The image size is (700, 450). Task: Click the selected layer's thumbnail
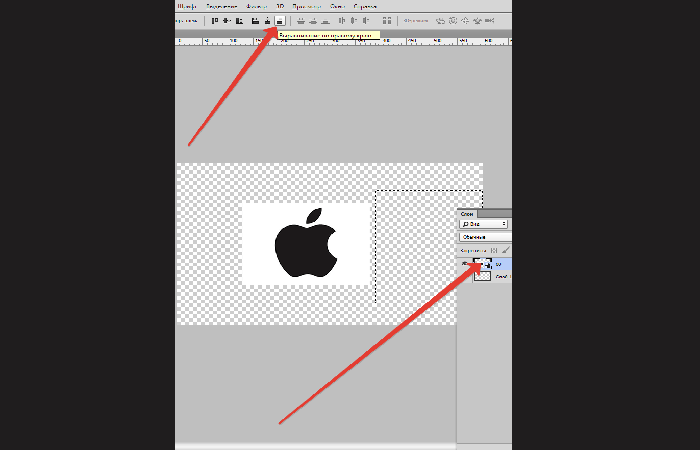pos(482,263)
